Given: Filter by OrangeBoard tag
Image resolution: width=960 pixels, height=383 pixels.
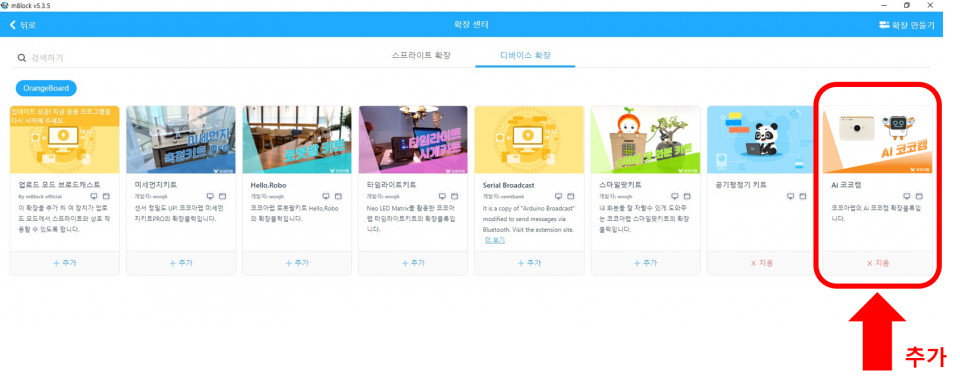Looking at the screenshot, I should tap(46, 88).
